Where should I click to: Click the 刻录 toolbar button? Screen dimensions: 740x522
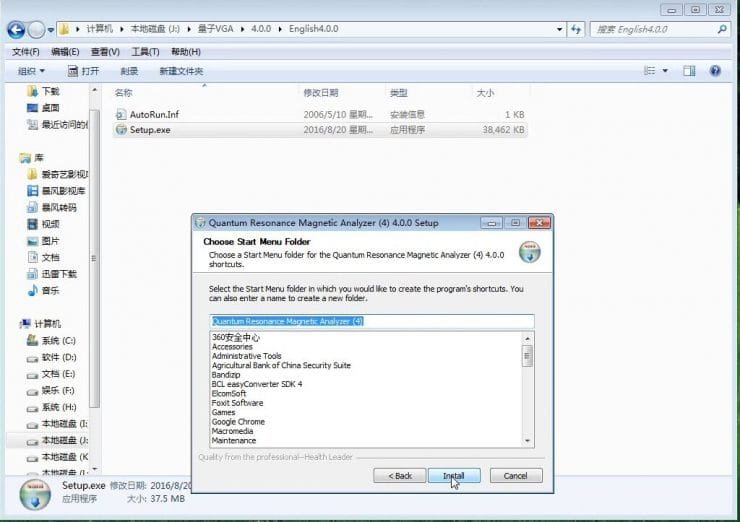click(129, 71)
